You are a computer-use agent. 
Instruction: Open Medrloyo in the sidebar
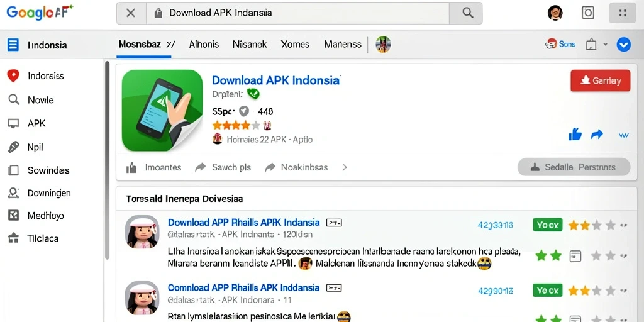point(36,215)
